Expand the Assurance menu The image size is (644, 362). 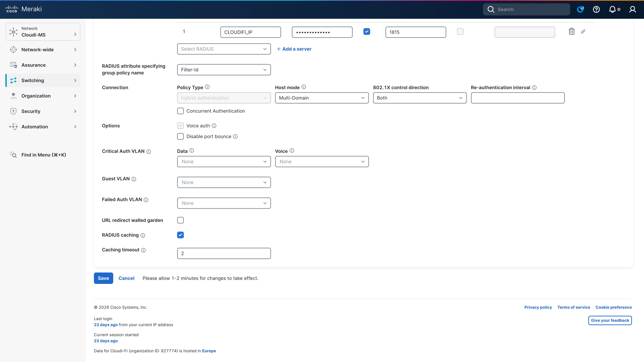coord(43,65)
